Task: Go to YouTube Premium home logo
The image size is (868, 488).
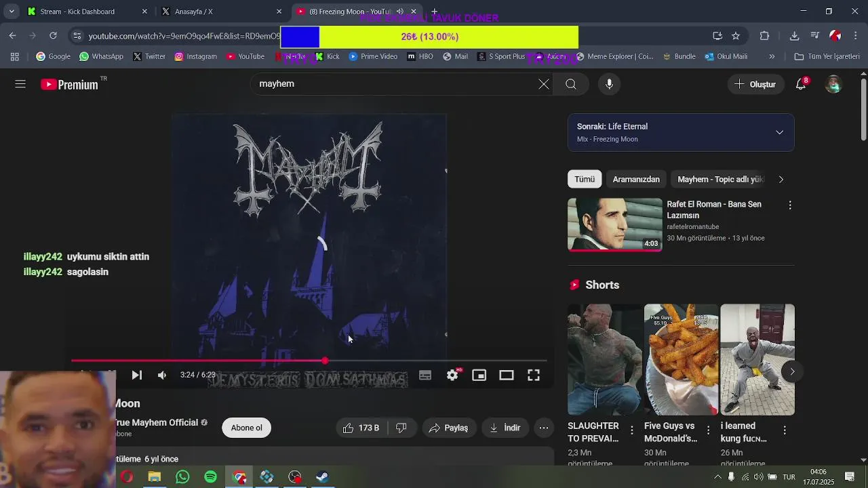Action: [x=69, y=84]
